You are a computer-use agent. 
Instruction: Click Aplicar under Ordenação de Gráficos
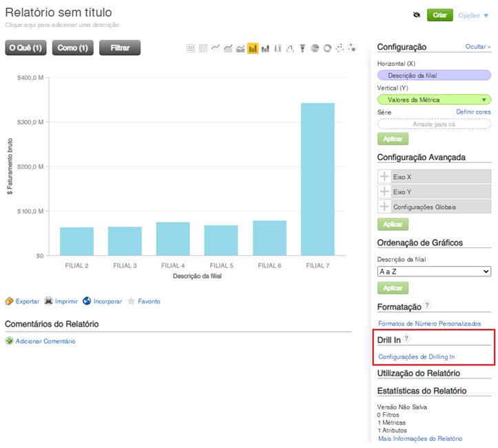[x=393, y=288]
